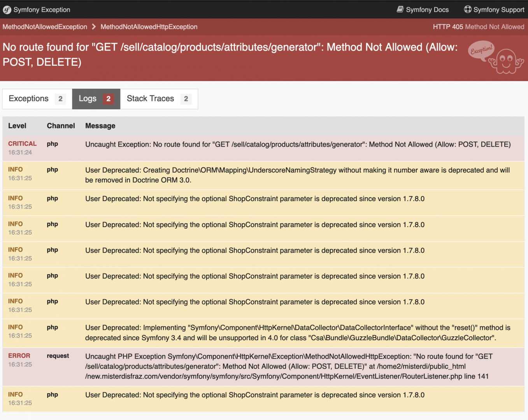
Task: Switch to the Exceptions tab
Action: point(37,99)
